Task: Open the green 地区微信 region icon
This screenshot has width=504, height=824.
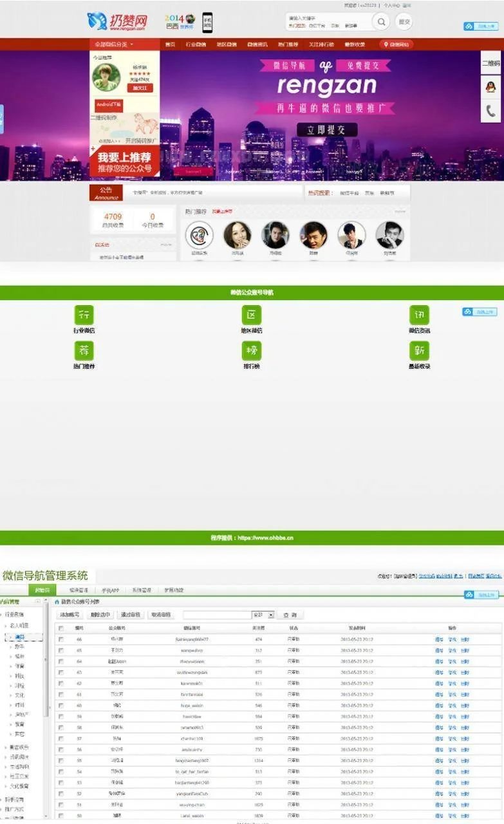Action: (x=252, y=315)
